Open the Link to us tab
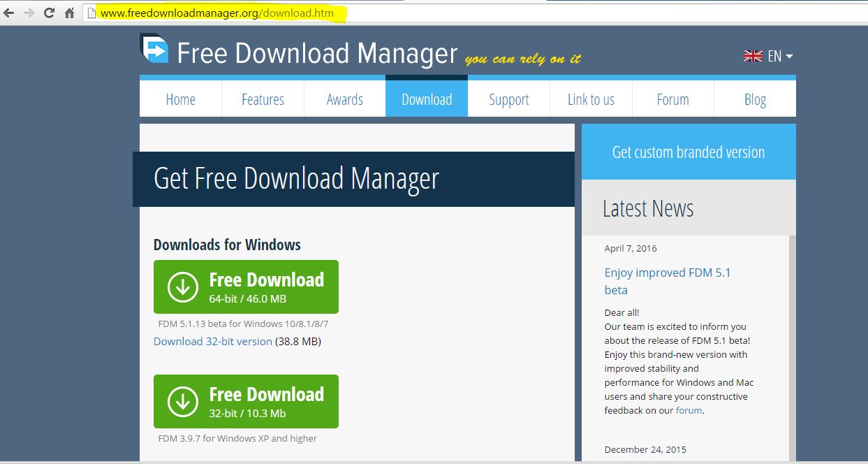This screenshot has height=464, width=868. (591, 99)
